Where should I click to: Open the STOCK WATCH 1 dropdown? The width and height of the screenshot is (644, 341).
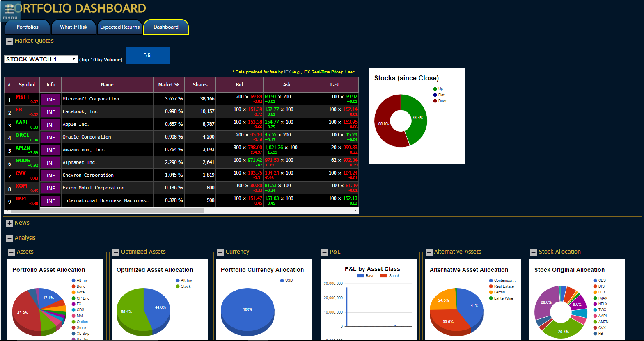41,59
